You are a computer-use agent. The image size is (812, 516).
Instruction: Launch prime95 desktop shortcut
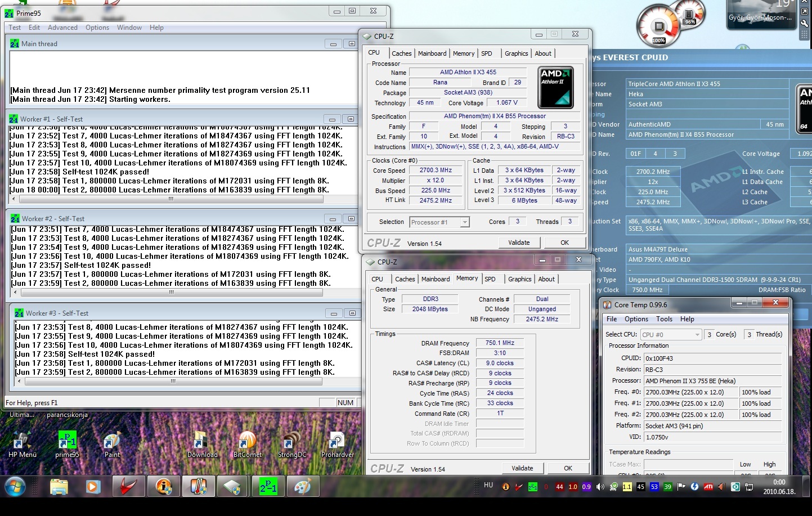click(67, 445)
